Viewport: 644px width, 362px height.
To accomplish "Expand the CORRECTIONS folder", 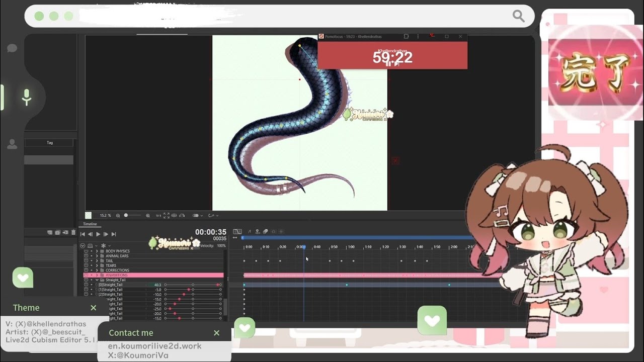I will (x=97, y=270).
